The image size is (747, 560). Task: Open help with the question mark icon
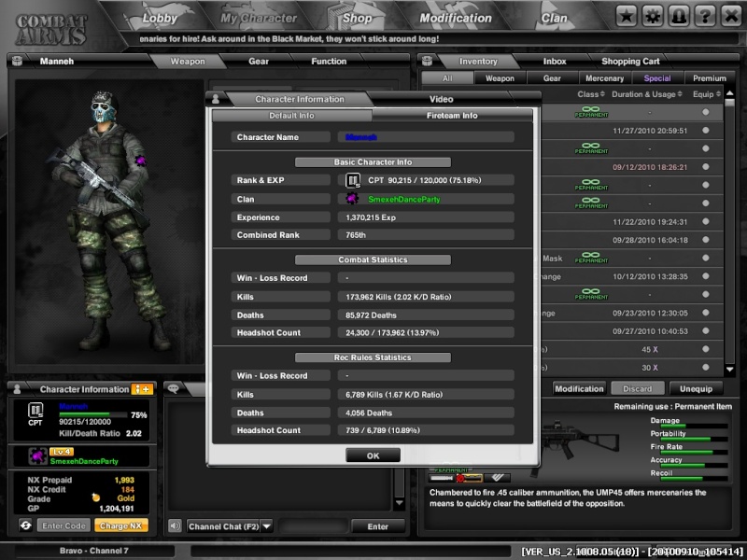pyautogui.click(x=705, y=17)
